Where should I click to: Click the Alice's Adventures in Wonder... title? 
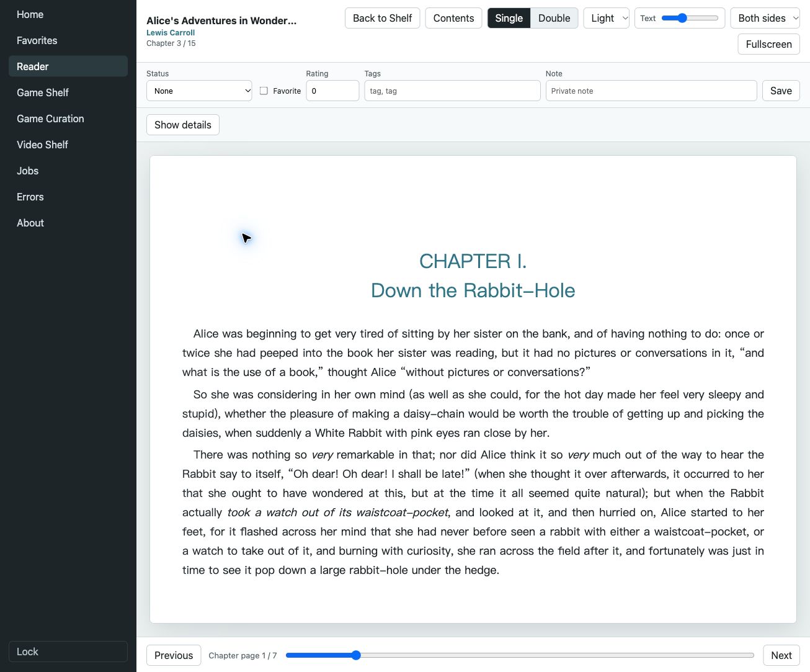click(221, 20)
